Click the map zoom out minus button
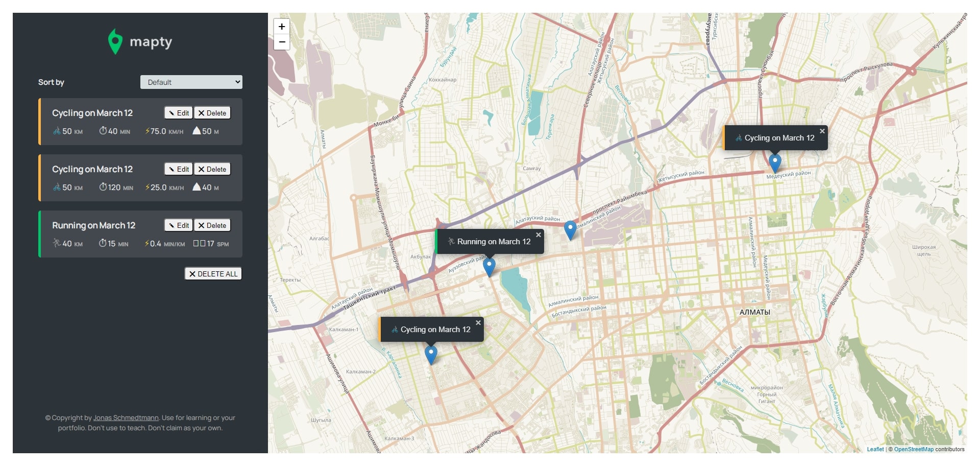 282,42
